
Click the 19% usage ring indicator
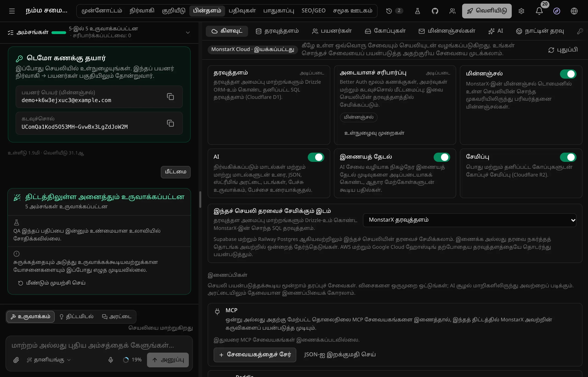click(132, 360)
